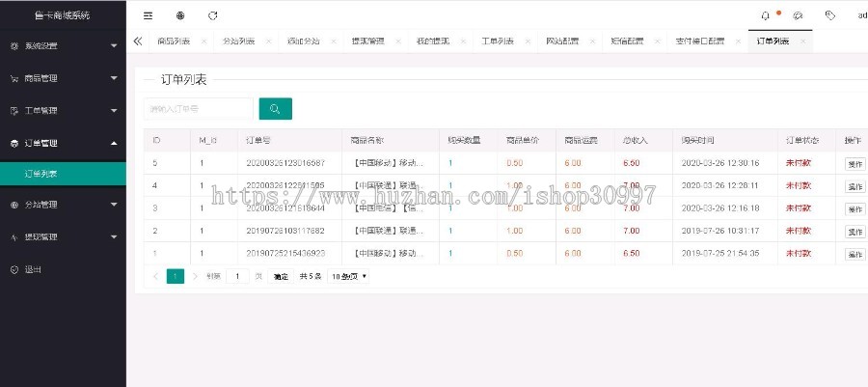The image size is (868, 387).
Task: Click 操作 for order at 21:54:35
Action: tap(855, 255)
